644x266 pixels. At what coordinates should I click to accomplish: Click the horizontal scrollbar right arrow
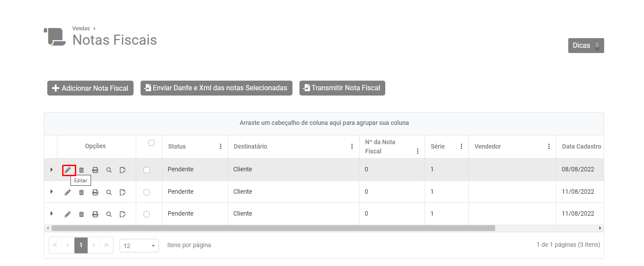click(600, 228)
